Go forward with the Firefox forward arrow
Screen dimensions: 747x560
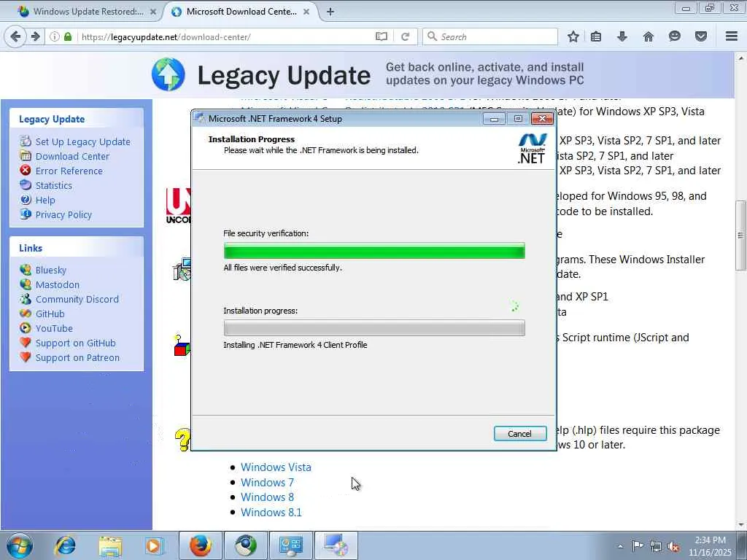(x=35, y=36)
